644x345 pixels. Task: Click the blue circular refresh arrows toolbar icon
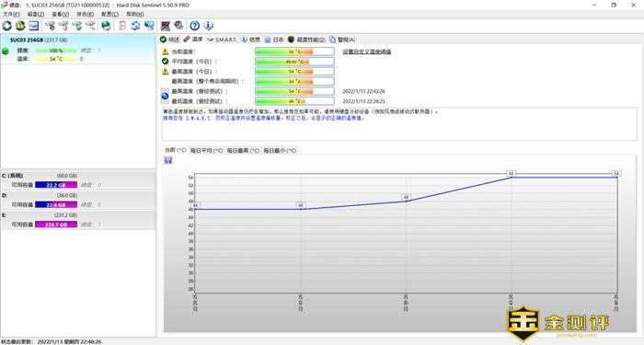pos(7,26)
